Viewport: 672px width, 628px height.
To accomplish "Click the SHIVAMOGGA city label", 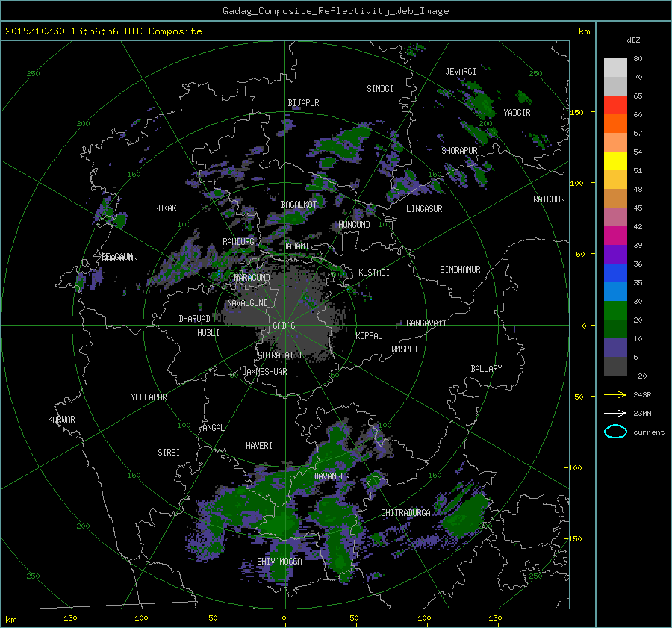I will pos(279,562).
